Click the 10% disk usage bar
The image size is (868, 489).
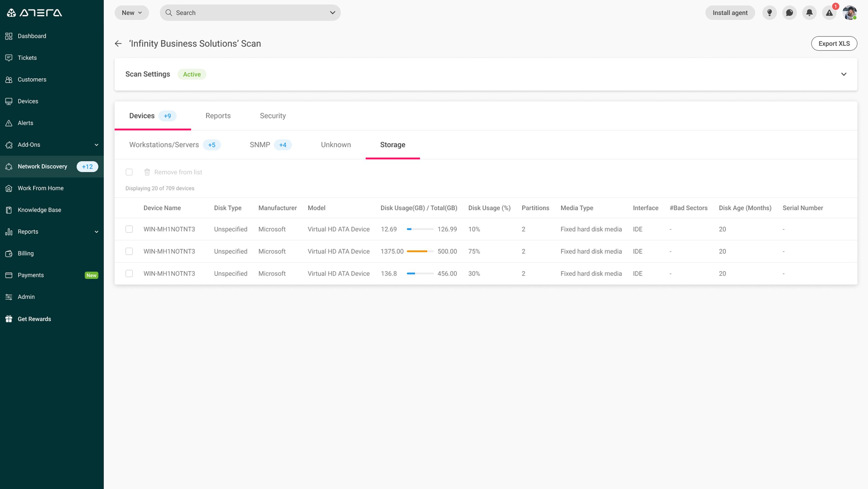coord(420,229)
